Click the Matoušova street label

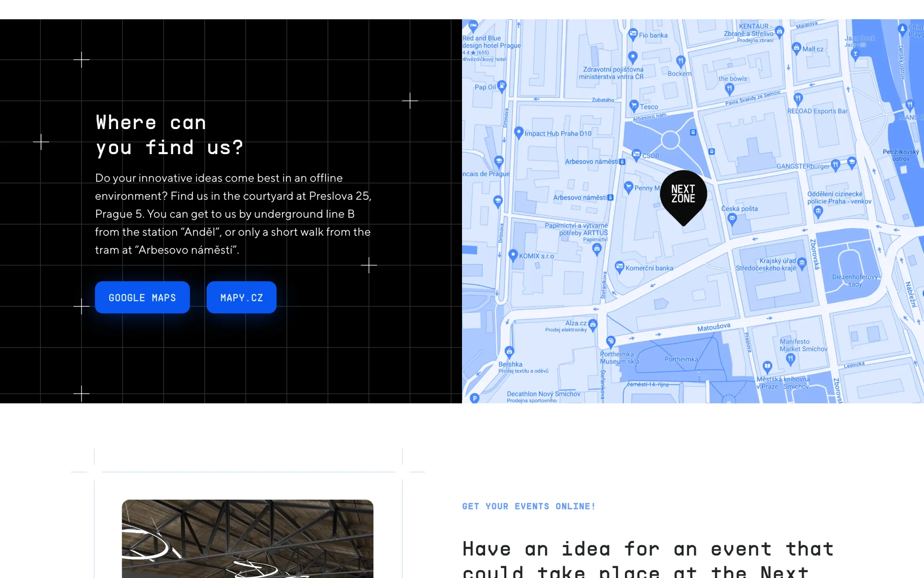[x=714, y=327]
